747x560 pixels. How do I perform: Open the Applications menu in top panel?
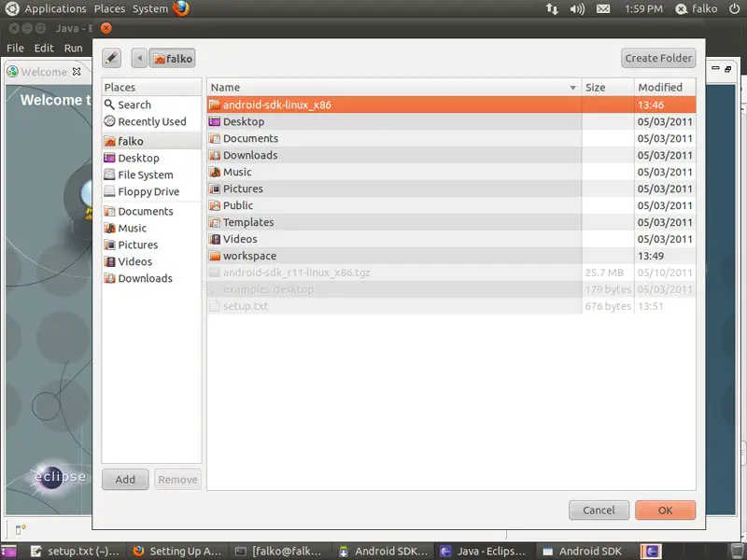[x=55, y=8]
